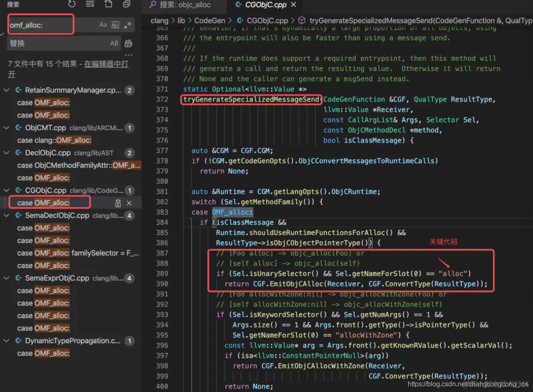Collapse ObjCMT.cpp result group
The width and height of the screenshot is (533, 392).
[6, 128]
